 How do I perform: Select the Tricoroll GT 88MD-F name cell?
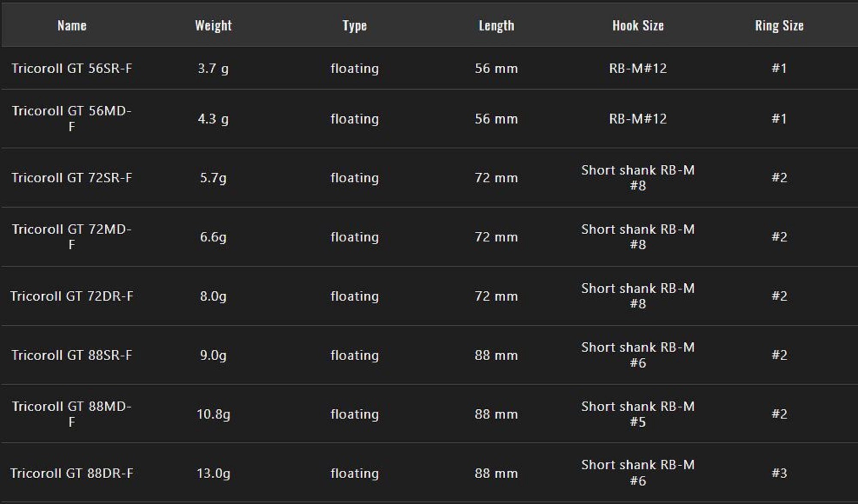tap(72, 414)
